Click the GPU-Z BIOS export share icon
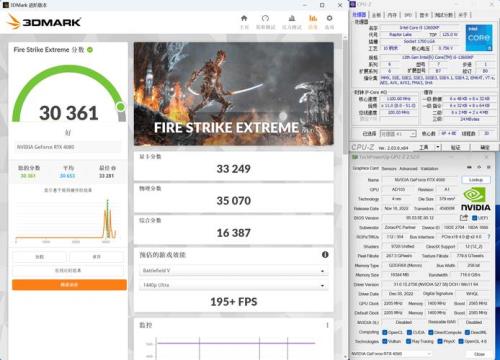 (464, 218)
